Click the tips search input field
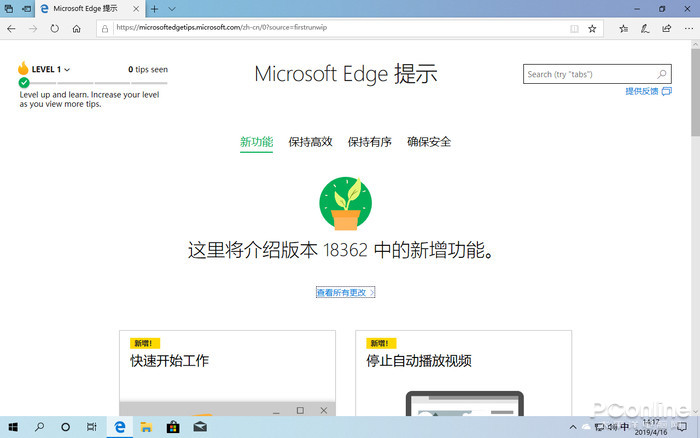Image resolution: width=700 pixels, height=438 pixels. pos(588,74)
